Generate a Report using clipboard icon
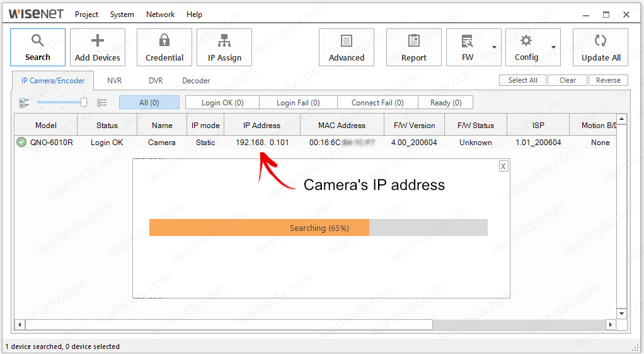 pyautogui.click(x=413, y=41)
